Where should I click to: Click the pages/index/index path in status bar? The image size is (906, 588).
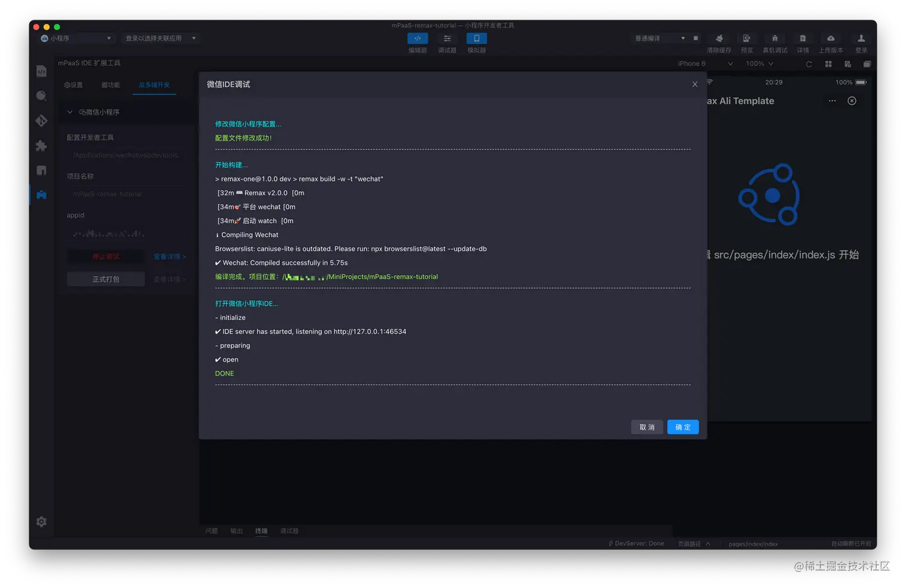(x=753, y=544)
